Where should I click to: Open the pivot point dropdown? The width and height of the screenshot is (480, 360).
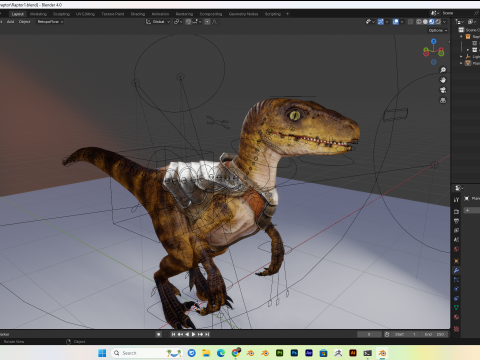[178, 22]
